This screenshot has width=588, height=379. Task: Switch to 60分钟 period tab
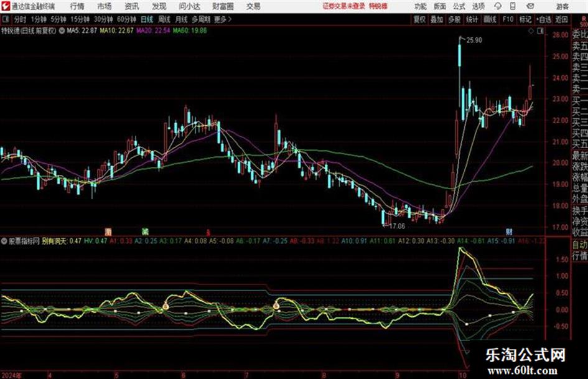tap(127, 19)
